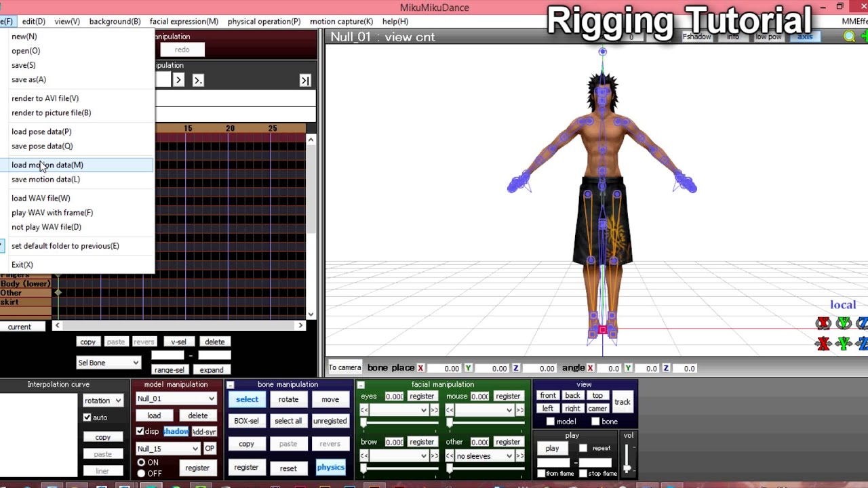Click timeline vertical scrollbar up arrow
Viewport: 868px width, 488px height.
311,140
